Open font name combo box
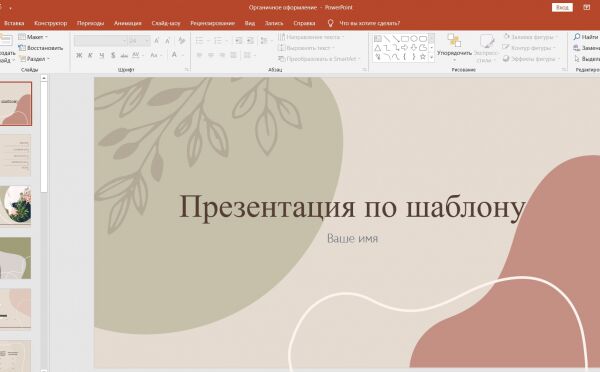Viewport: 600px width, 372px height. click(x=100, y=41)
